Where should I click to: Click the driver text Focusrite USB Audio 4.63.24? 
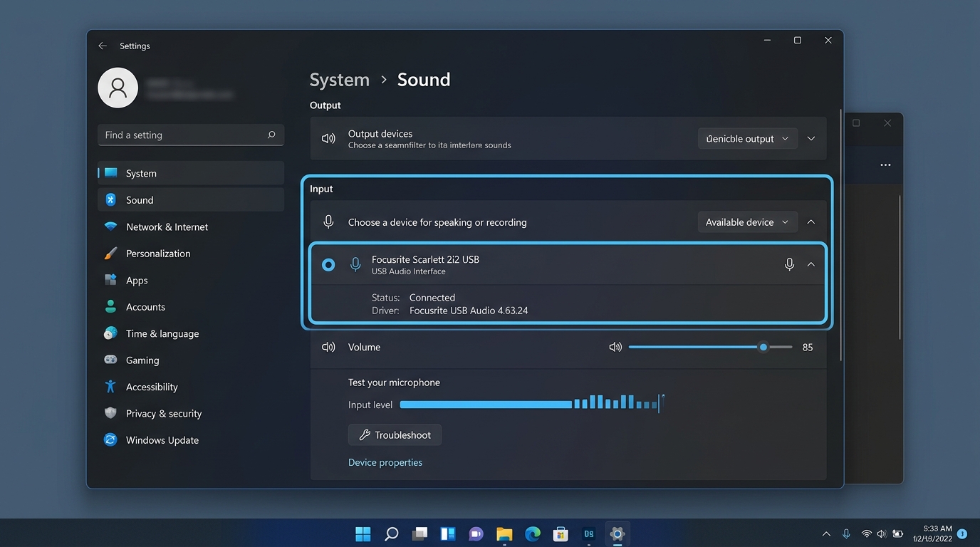click(x=469, y=311)
